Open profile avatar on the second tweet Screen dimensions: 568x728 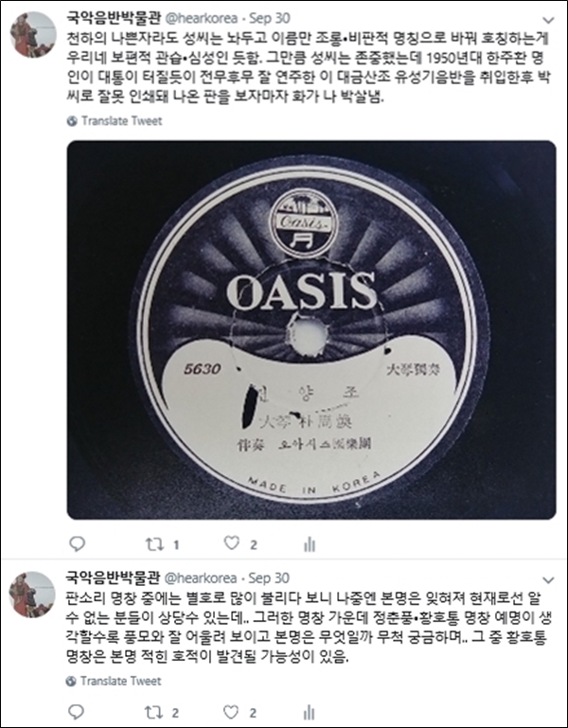[x=33, y=595]
